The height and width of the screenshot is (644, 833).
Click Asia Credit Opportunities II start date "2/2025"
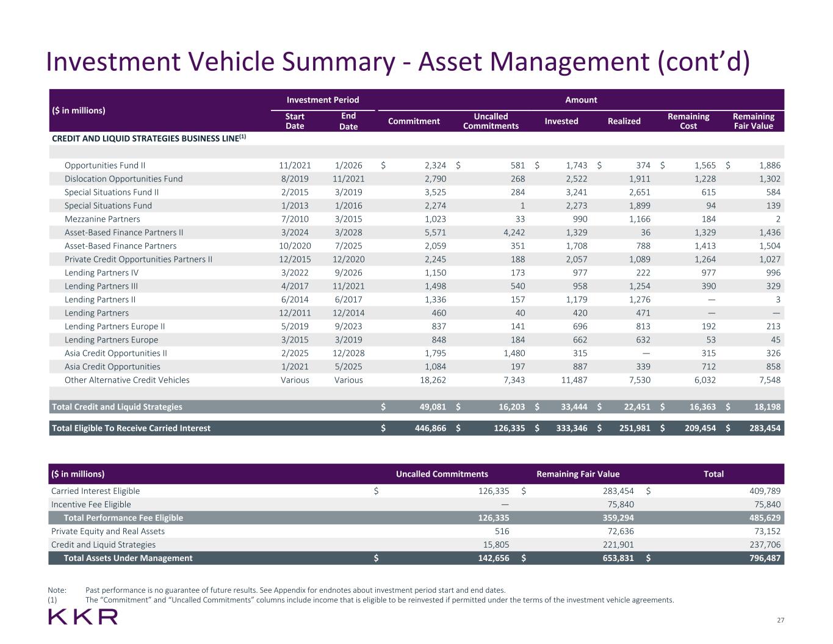tap(295, 353)
